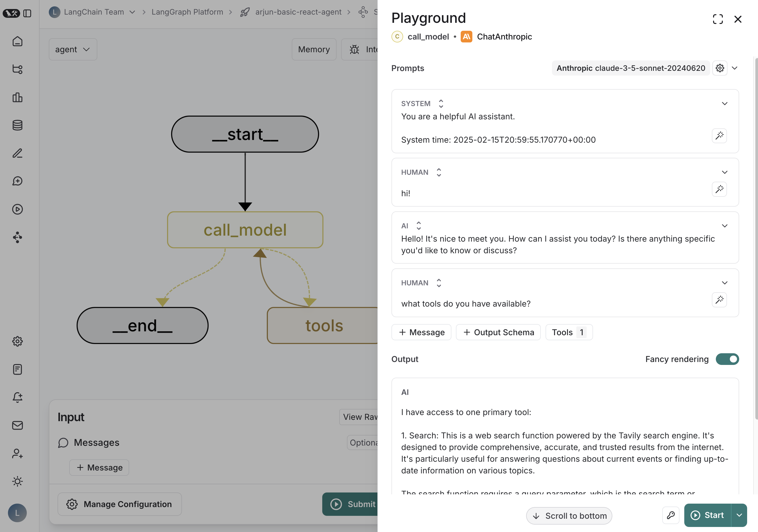Collapse the AI message block chevron
Image resolution: width=758 pixels, height=532 pixels.
coord(724,226)
